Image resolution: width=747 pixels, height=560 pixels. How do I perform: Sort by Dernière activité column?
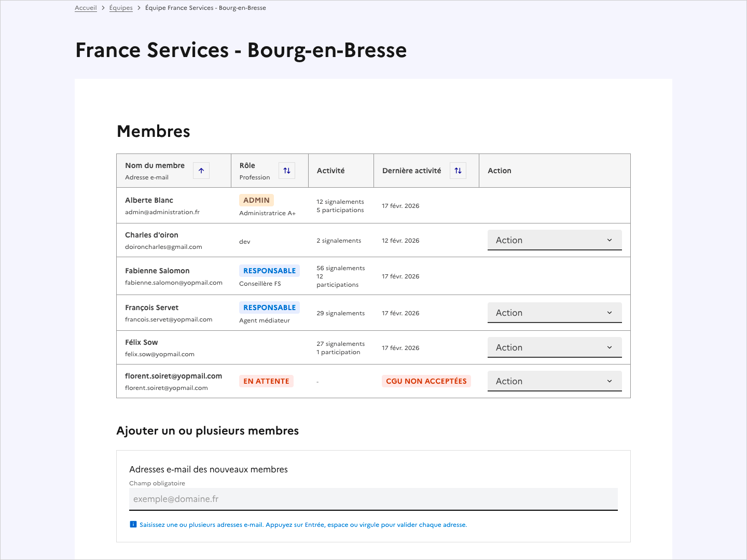tap(458, 170)
